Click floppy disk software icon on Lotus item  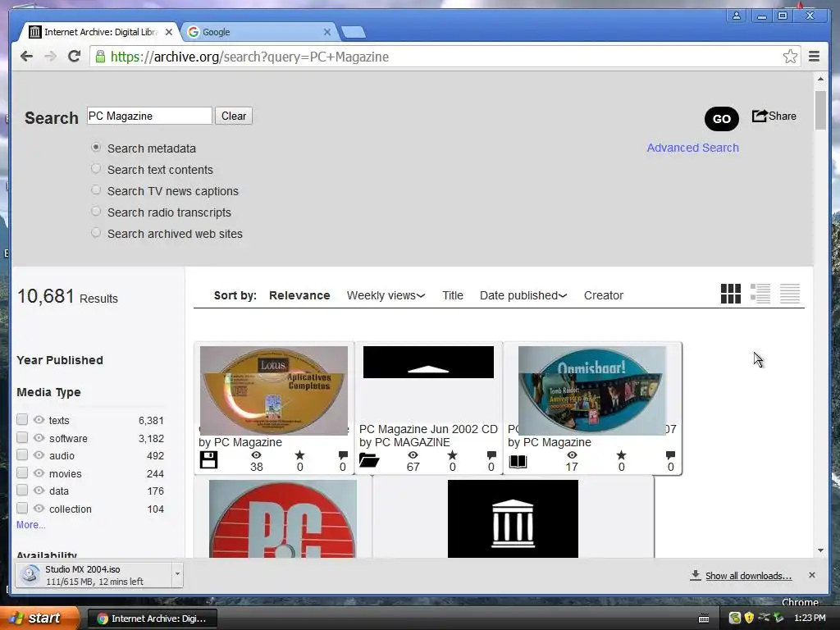pyautogui.click(x=208, y=459)
